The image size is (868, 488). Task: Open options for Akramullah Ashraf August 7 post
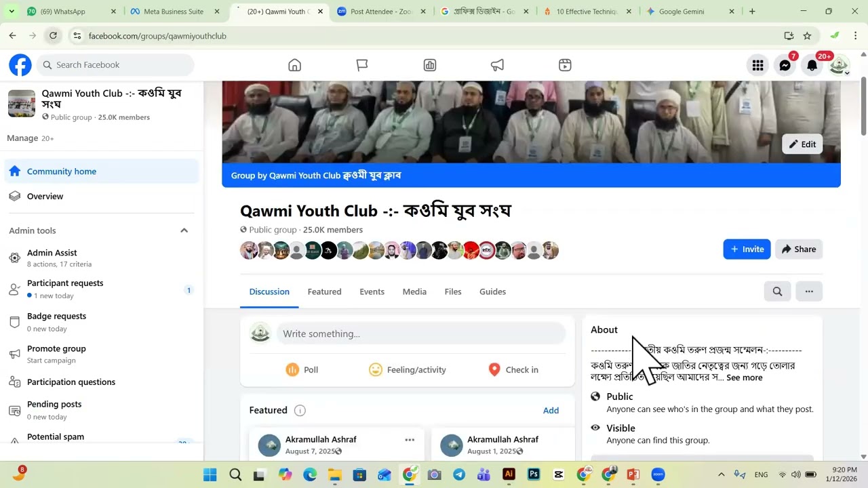click(x=410, y=440)
